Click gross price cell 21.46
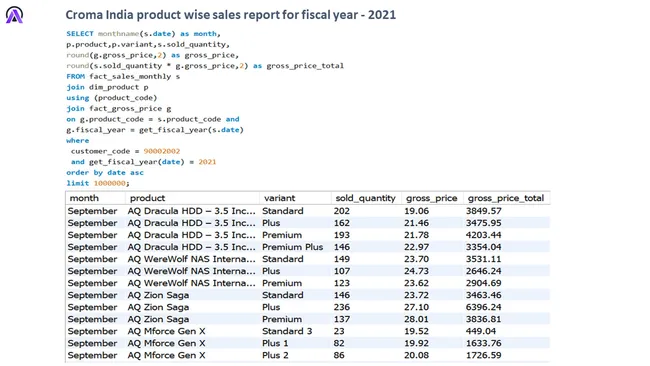This screenshot has height=366, width=650. [417, 223]
